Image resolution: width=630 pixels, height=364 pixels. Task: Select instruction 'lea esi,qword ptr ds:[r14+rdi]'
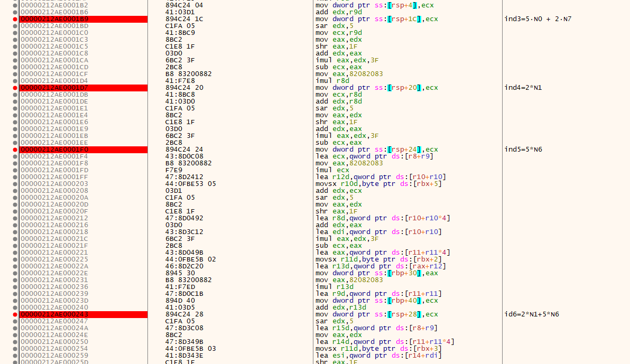tap(378, 356)
